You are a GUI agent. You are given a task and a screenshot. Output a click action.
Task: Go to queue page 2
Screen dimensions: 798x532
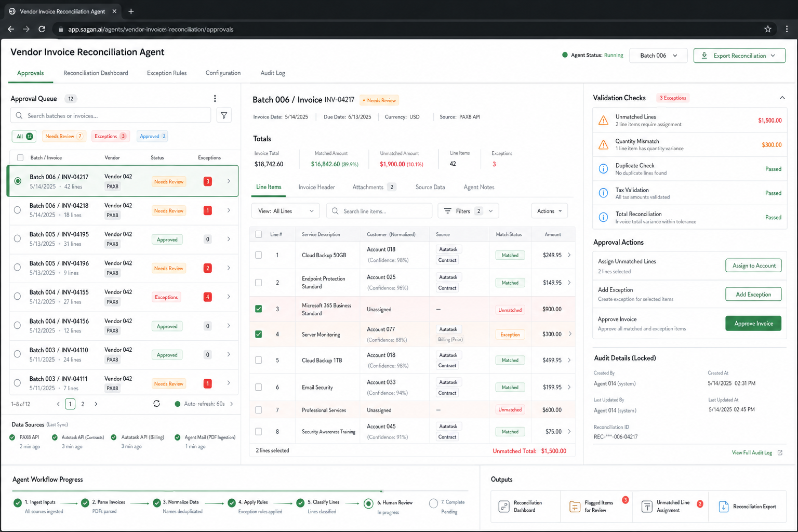click(83, 404)
